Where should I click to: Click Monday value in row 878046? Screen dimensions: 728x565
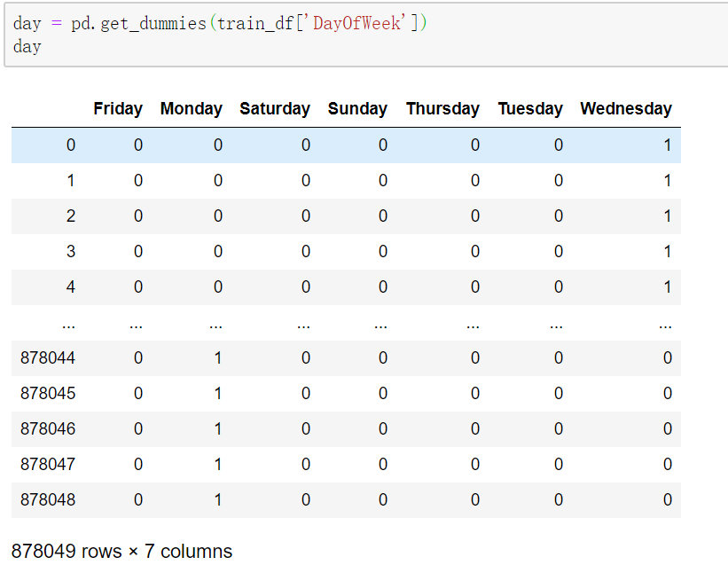click(x=218, y=429)
